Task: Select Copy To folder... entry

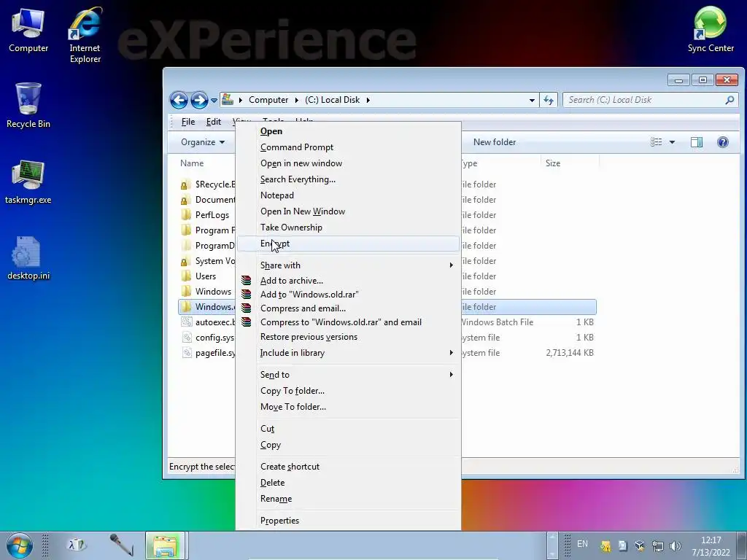Action: pyautogui.click(x=348, y=391)
